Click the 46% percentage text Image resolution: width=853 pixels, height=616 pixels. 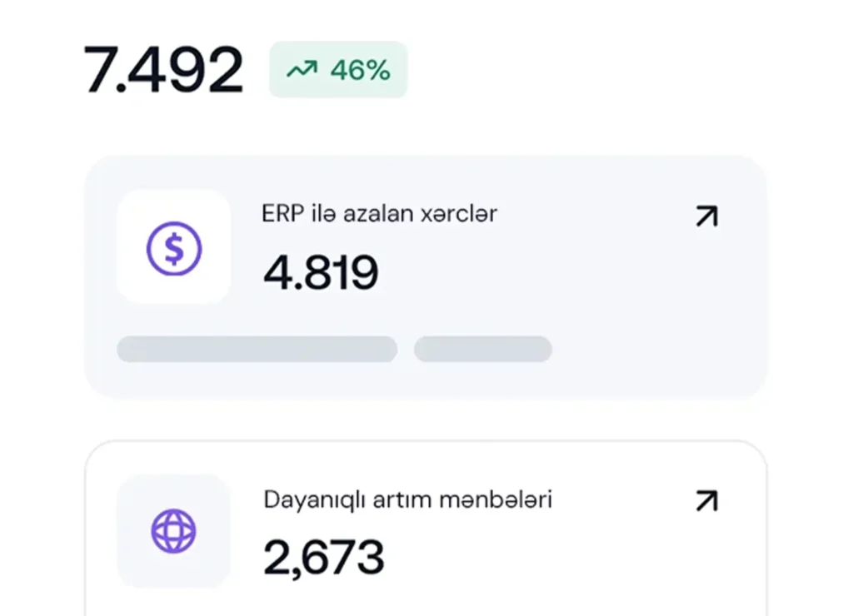tap(360, 71)
